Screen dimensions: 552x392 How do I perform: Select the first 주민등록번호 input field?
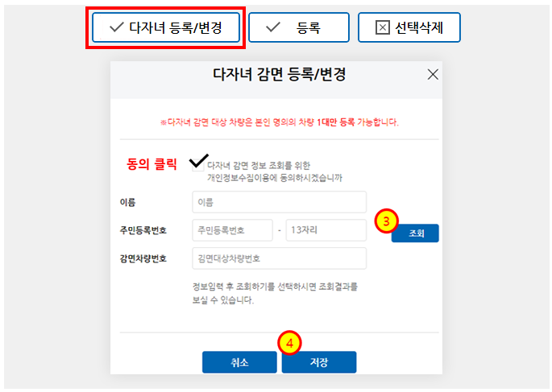click(x=232, y=230)
